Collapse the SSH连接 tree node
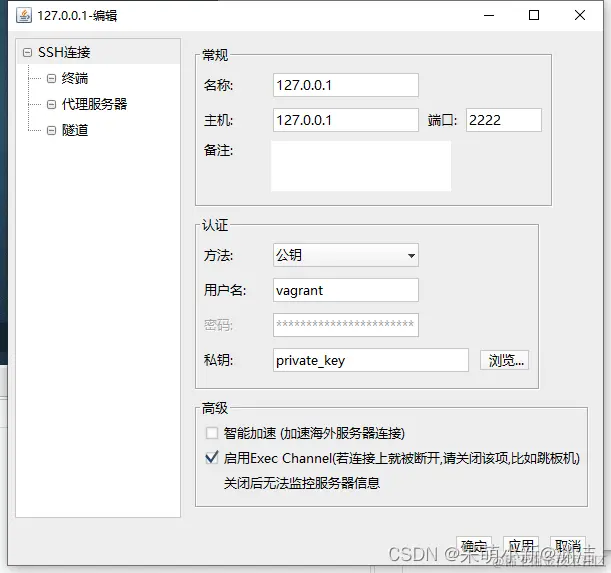 click(x=27, y=52)
